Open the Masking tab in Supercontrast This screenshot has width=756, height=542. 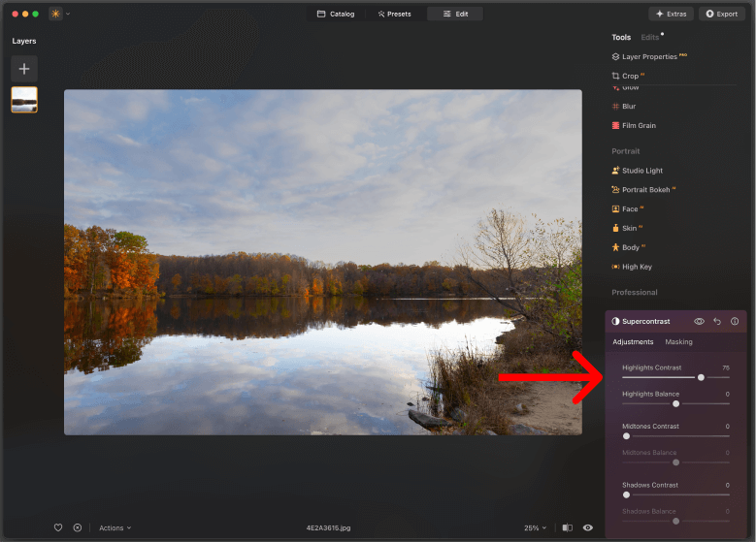point(679,342)
